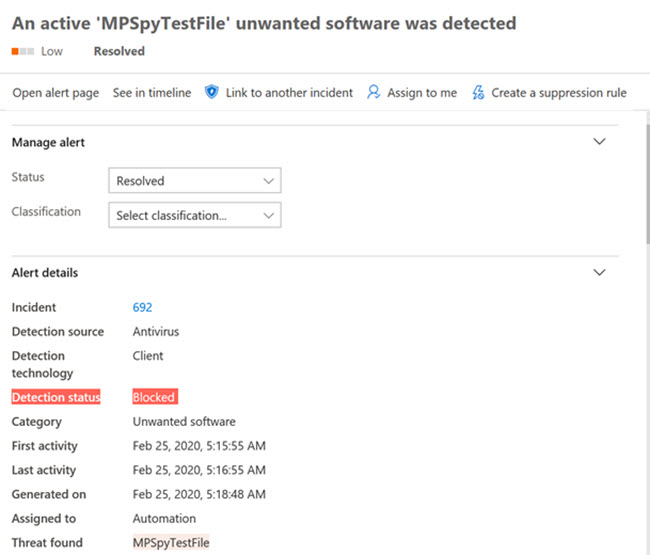Open incident 692 link

pos(142,308)
